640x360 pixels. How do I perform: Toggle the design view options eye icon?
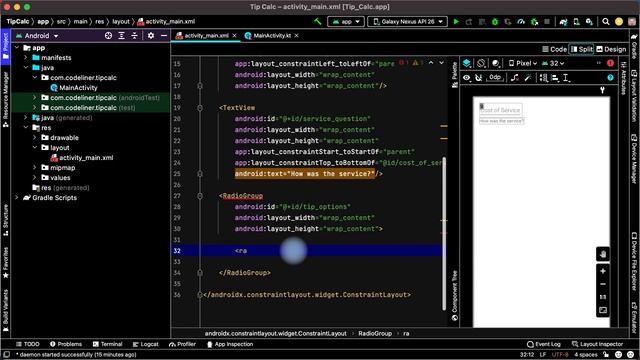click(x=467, y=78)
